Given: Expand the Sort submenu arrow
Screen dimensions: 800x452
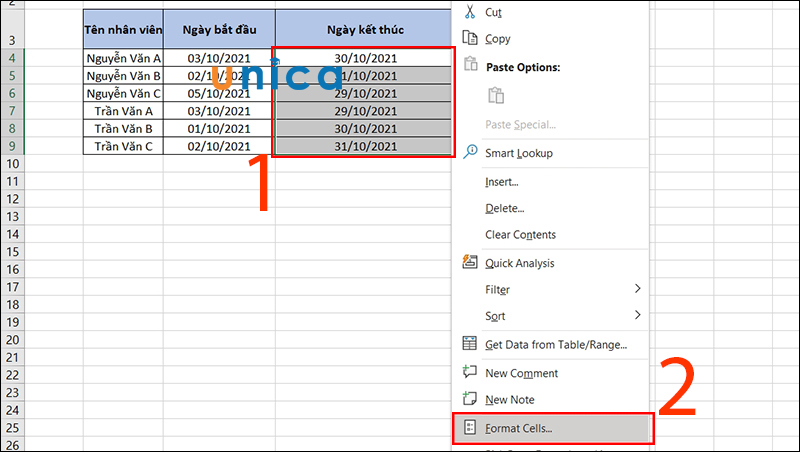Looking at the screenshot, I should (x=637, y=316).
